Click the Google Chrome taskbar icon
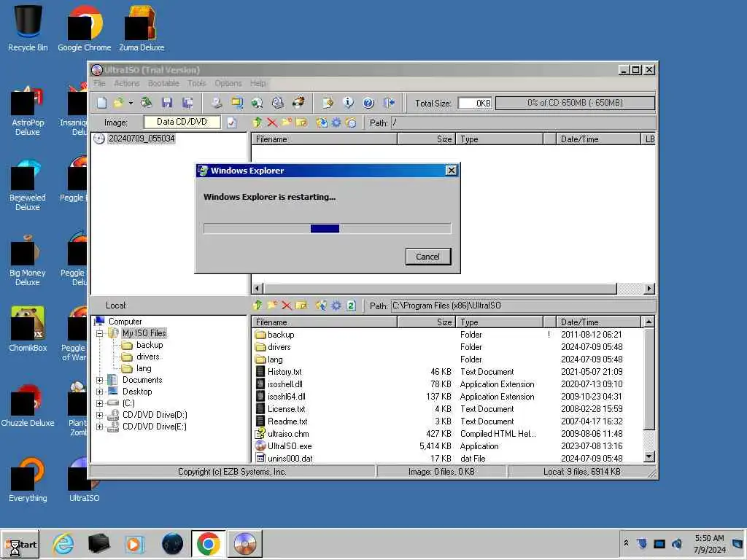 pos(208,544)
